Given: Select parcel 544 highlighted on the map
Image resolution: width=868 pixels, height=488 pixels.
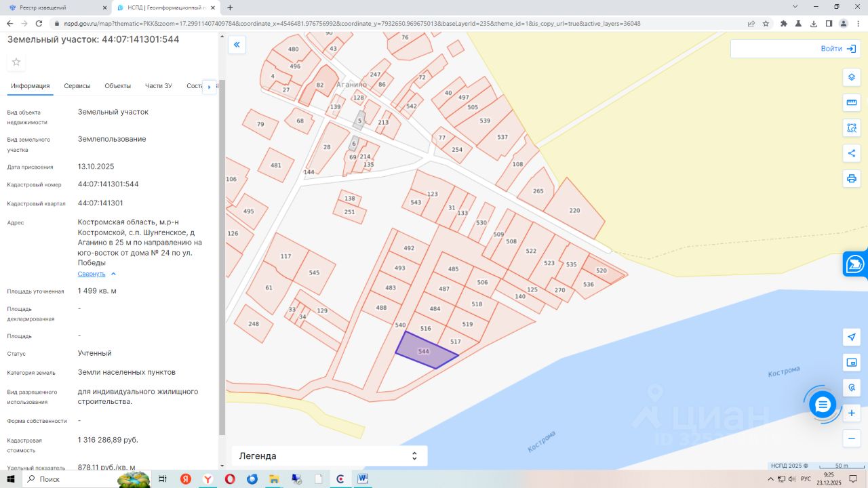Looking at the screenshot, I should click(425, 352).
